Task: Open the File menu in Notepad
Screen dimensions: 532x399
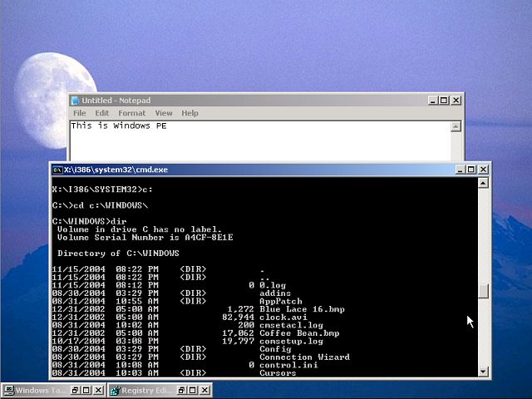Action: pos(79,113)
